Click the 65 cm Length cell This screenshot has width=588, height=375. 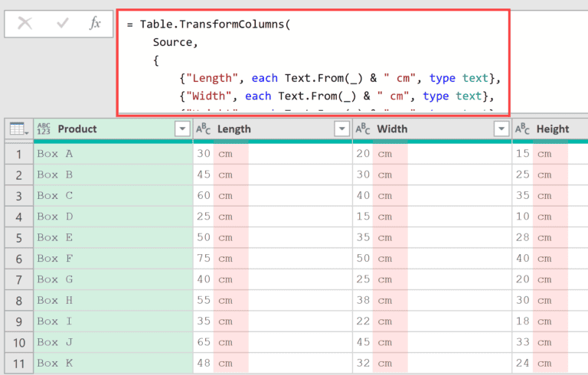[x=273, y=342]
